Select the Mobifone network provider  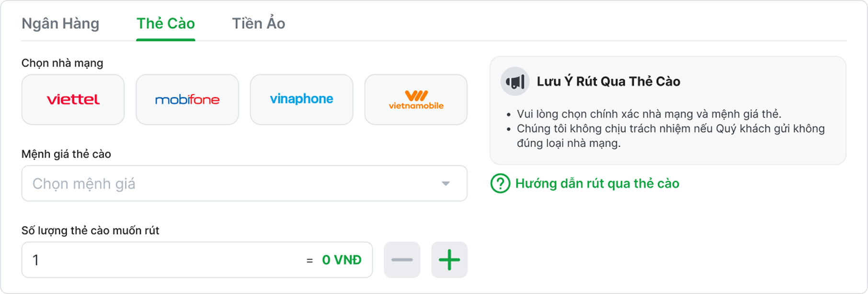pos(187,100)
